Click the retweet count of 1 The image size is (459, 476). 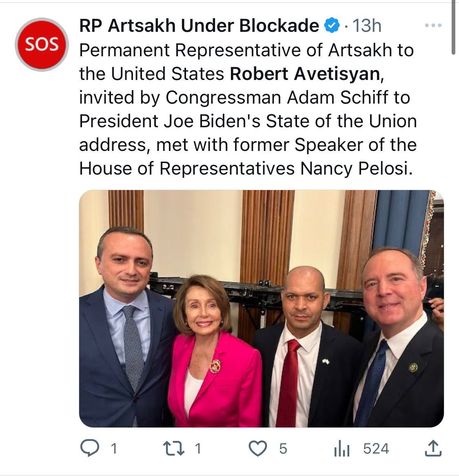coord(198,449)
